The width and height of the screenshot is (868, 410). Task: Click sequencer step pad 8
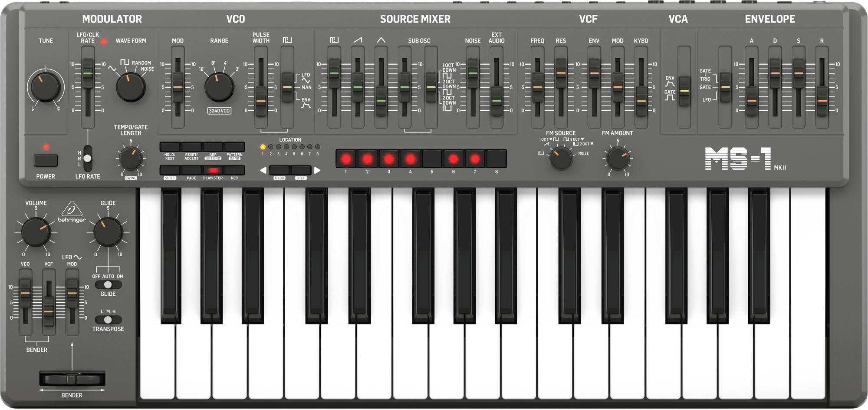coord(496,159)
